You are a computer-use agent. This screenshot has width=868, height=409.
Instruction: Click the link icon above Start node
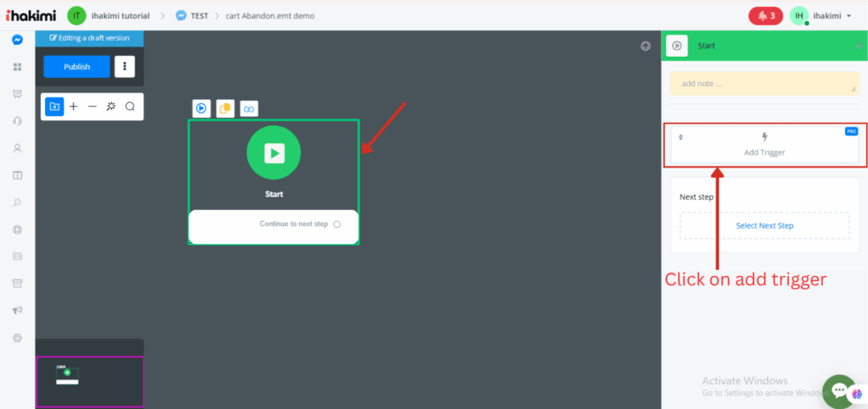[x=248, y=108]
